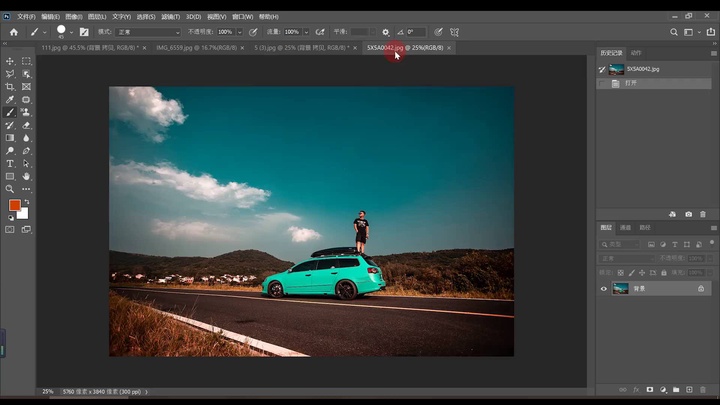Image resolution: width=720 pixels, height=405 pixels.
Task: Add a layer mask from the Layers panel
Action: [649, 389]
